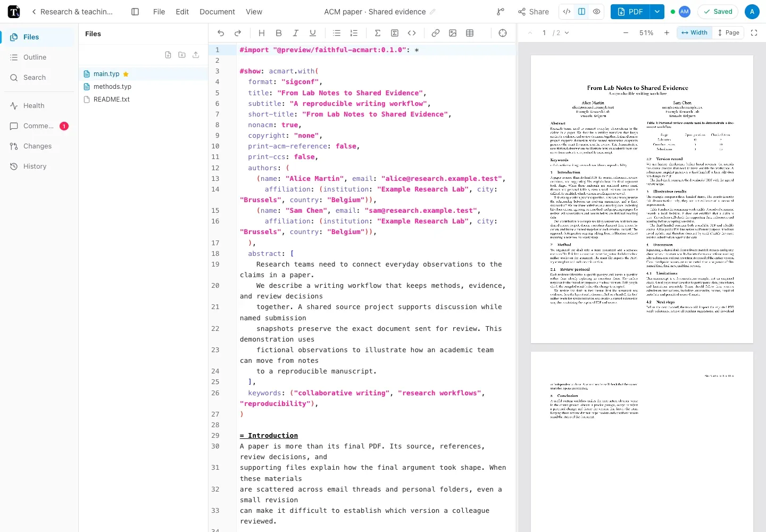
Task: Select the Files sidebar tab
Action: pos(39,37)
